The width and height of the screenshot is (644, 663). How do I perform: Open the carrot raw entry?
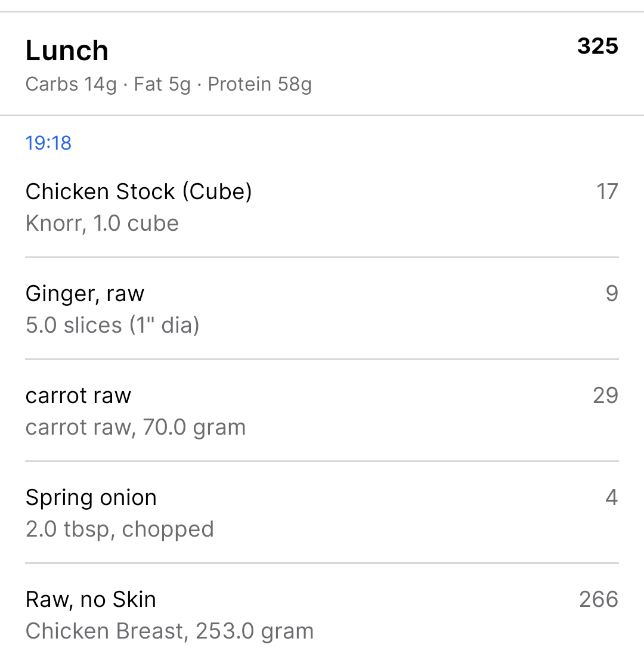322,411
